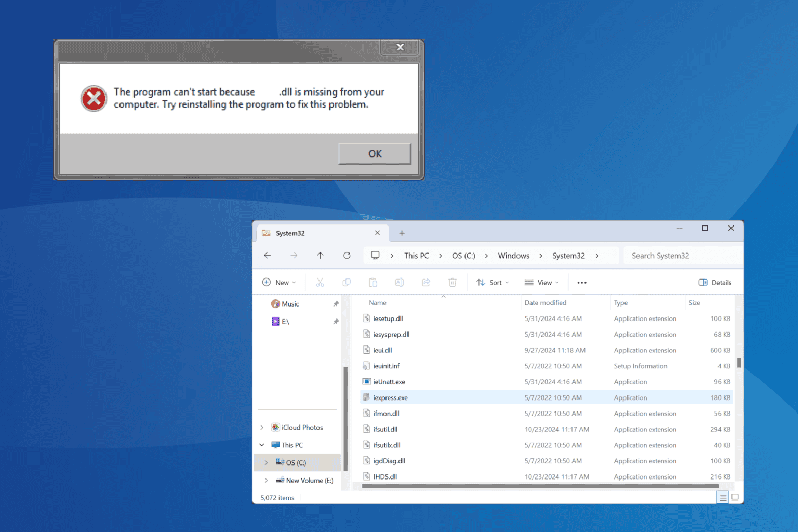This screenshot has width=798, height=532.
Task: Toggle the Details pane
Action: 715,283
